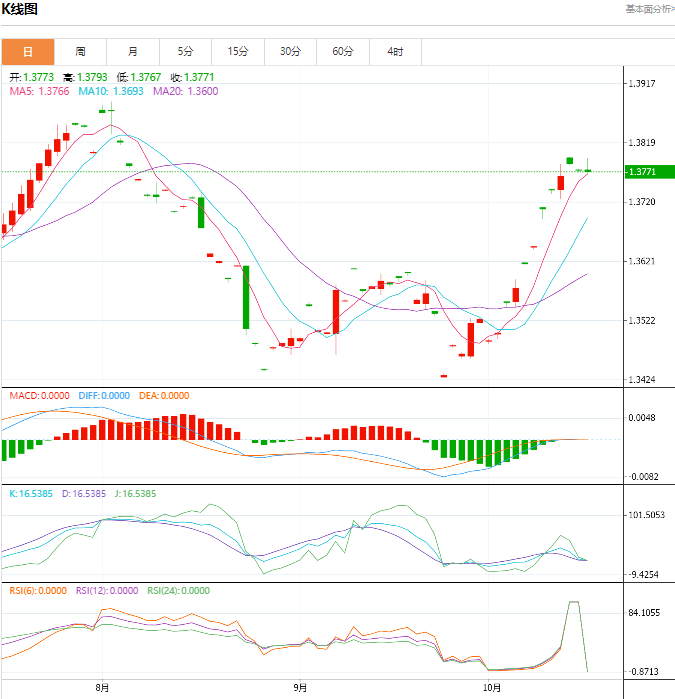Click the 9月 date marker on axis

(x=301, y=688)
